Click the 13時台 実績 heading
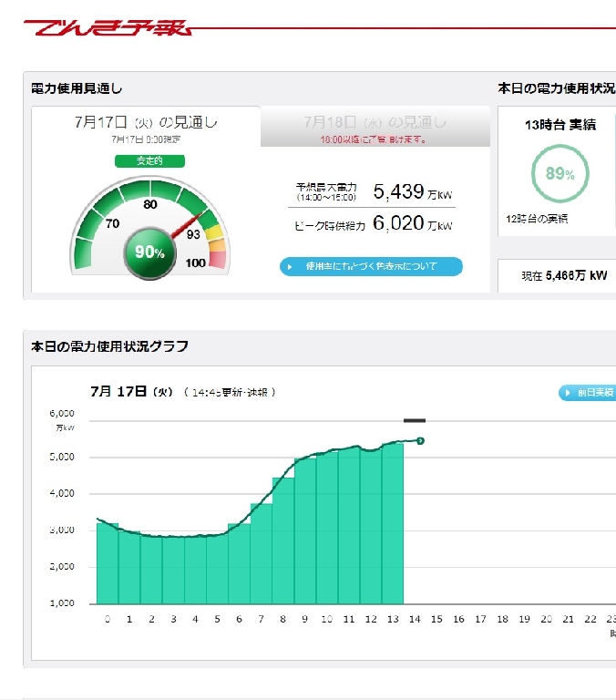616x700 pixels. pos(560,125)
